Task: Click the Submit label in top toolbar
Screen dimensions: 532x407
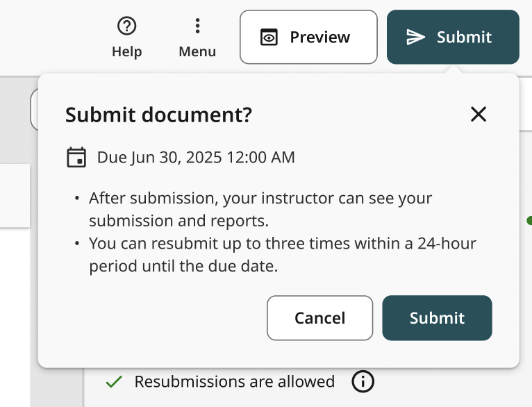Action: pos(464,38)
